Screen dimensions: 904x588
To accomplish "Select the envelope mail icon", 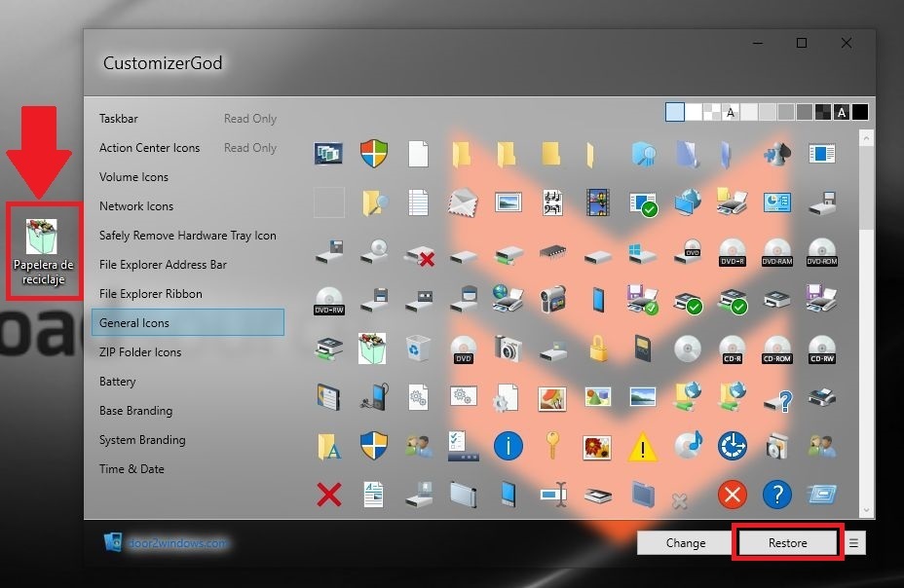I will [463, 202].
